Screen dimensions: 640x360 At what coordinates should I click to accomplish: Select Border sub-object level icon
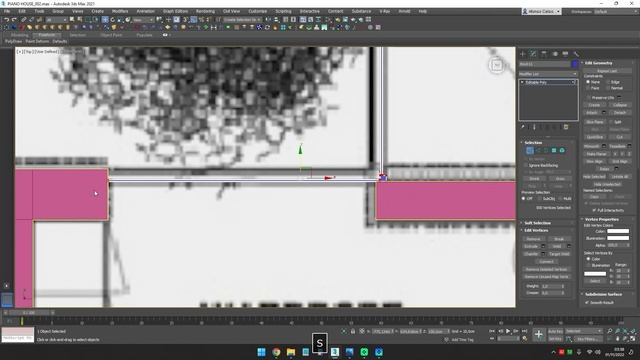click(546, 151)
